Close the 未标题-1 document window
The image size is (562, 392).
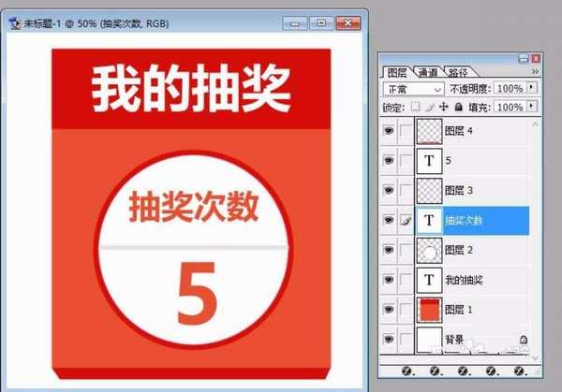(x=348, y=23)
